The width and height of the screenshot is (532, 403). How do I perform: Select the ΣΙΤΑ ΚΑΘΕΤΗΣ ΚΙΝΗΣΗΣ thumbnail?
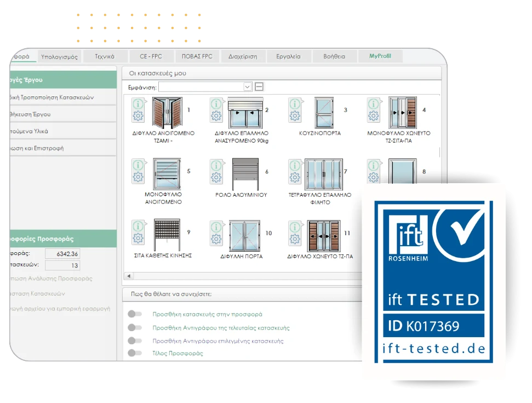pyautogui.click(x=167, y=235)
